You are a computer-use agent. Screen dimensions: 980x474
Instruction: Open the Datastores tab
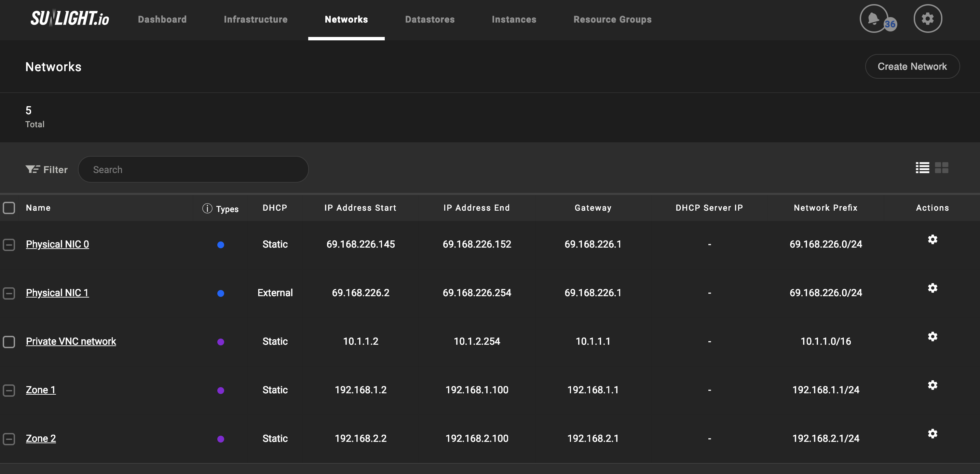[x=430, y=19]
